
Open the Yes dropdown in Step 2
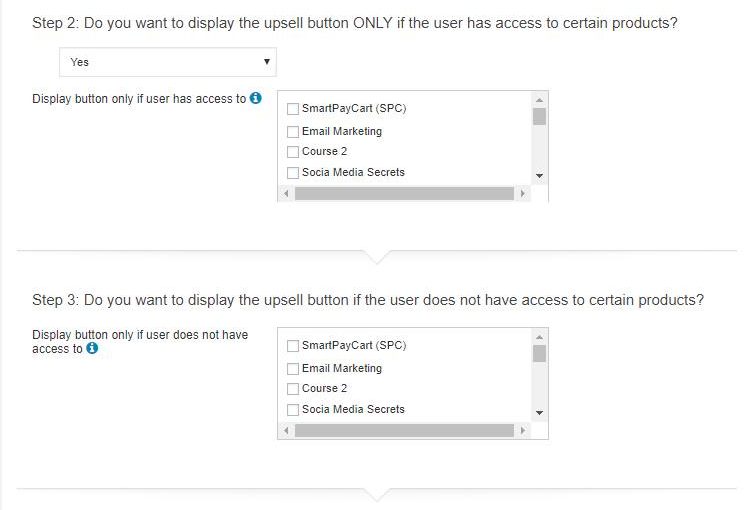click(x=168, y=62)
